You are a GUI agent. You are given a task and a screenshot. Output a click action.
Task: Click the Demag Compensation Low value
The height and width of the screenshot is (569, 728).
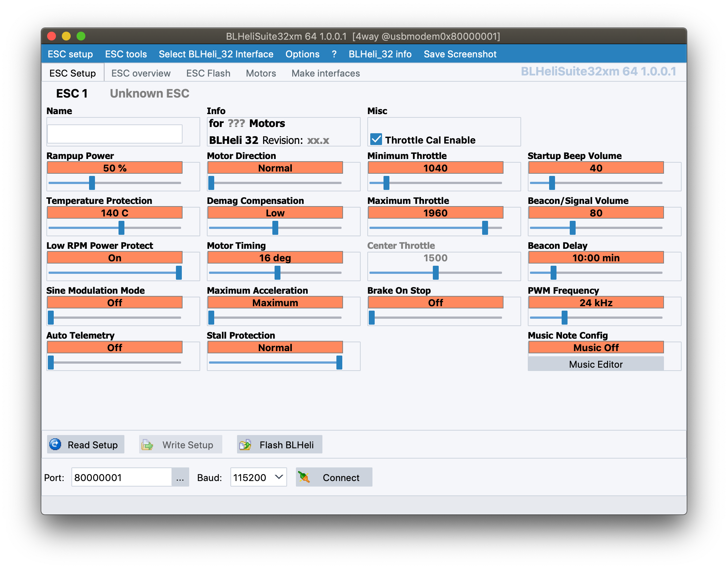coord(275,213)
